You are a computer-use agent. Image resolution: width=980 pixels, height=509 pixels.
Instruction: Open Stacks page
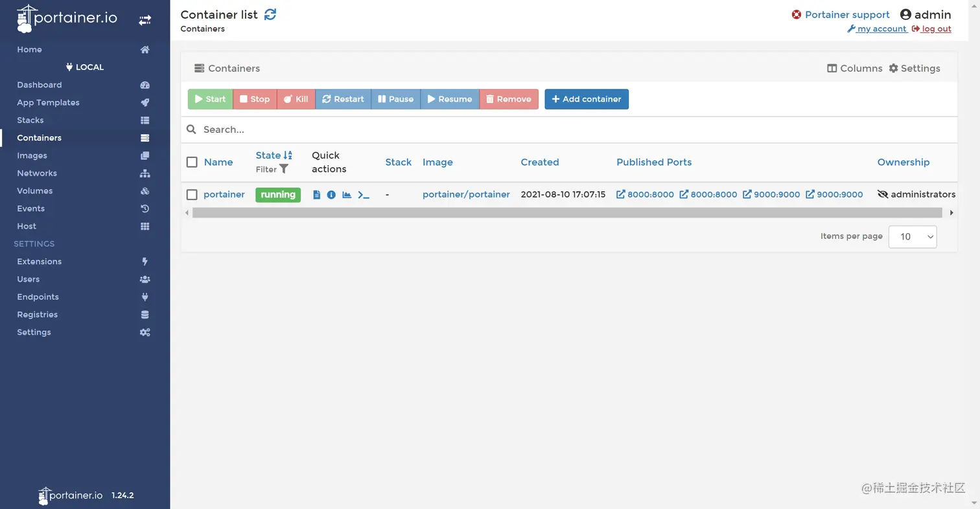coord(84,120)
